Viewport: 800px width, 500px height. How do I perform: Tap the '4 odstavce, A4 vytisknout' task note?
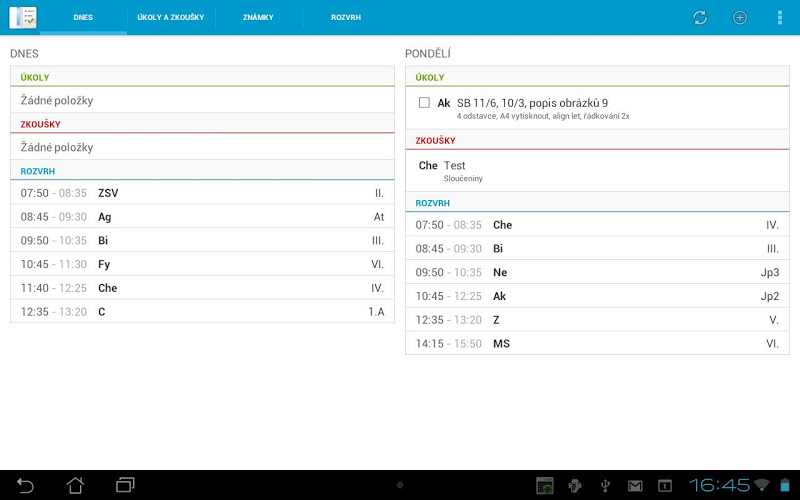[543, 116]
